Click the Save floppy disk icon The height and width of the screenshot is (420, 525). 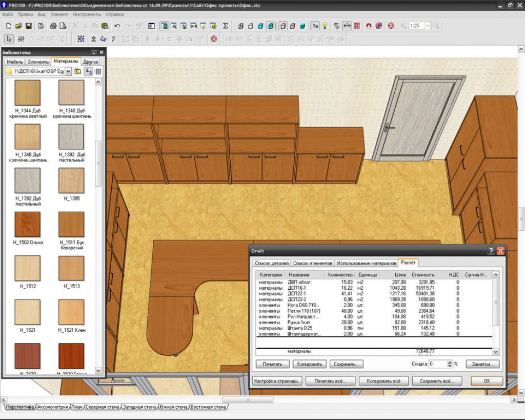(x=29, y=25)
